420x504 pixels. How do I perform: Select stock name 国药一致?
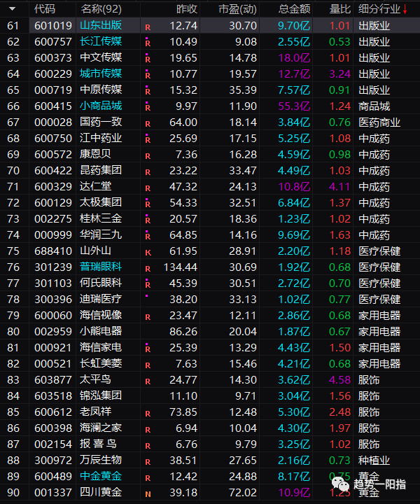tap(101, 122)
